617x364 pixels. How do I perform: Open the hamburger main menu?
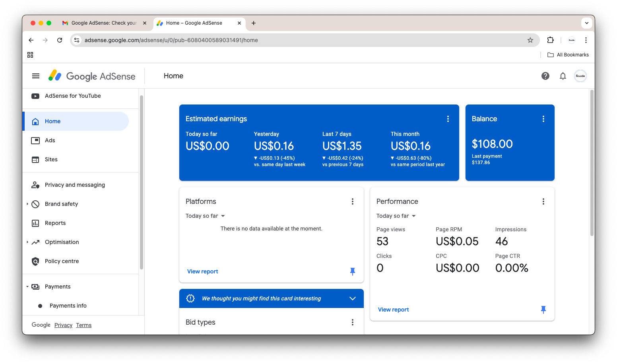(x=36, y=76)
